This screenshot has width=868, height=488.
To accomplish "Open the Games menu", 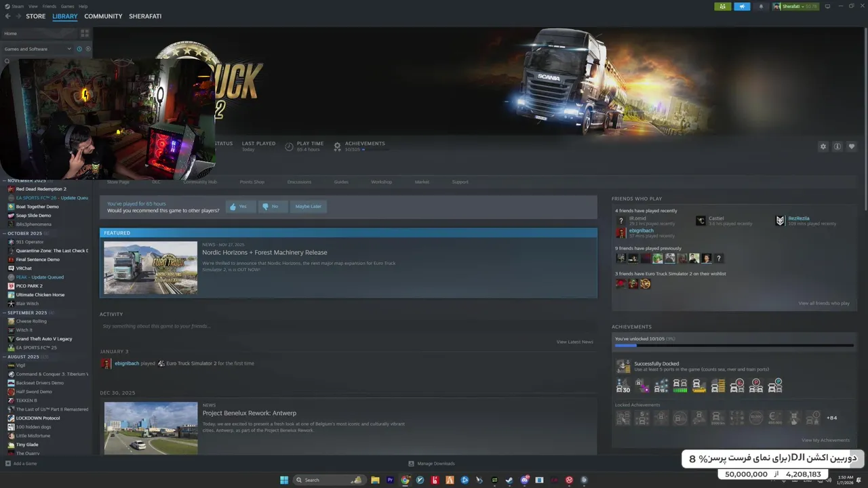I will point(68,6).
